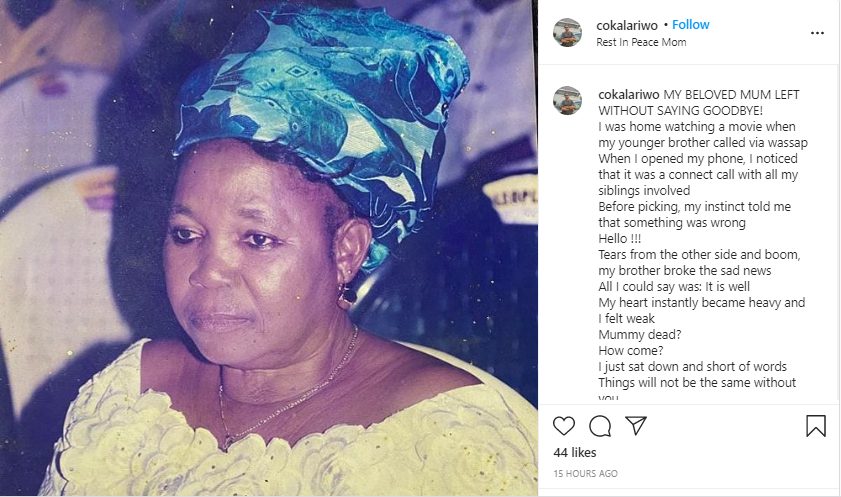Viewport: 841px width, 497px height.
Task: Follow the cokalariwo account
Action: [x=691, y=25]
